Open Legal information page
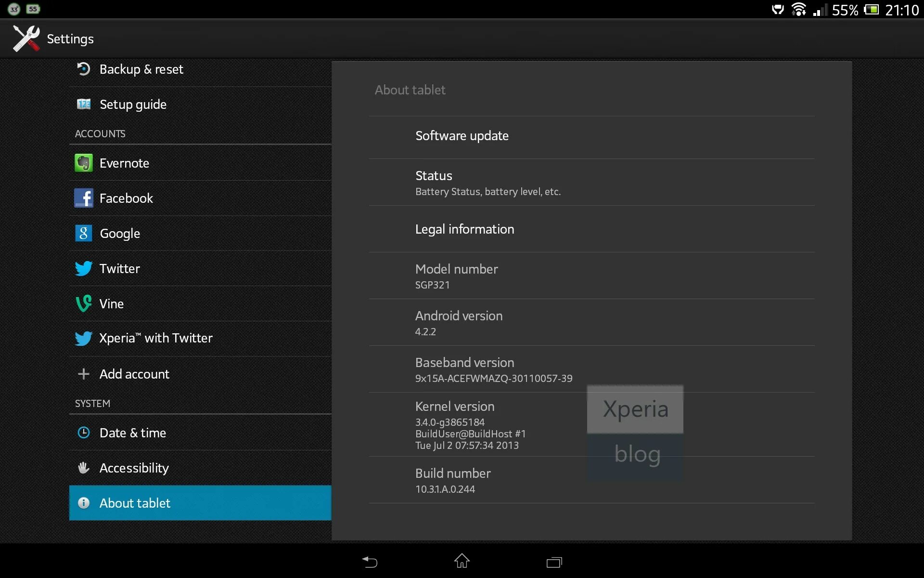 tap(463, 228)
